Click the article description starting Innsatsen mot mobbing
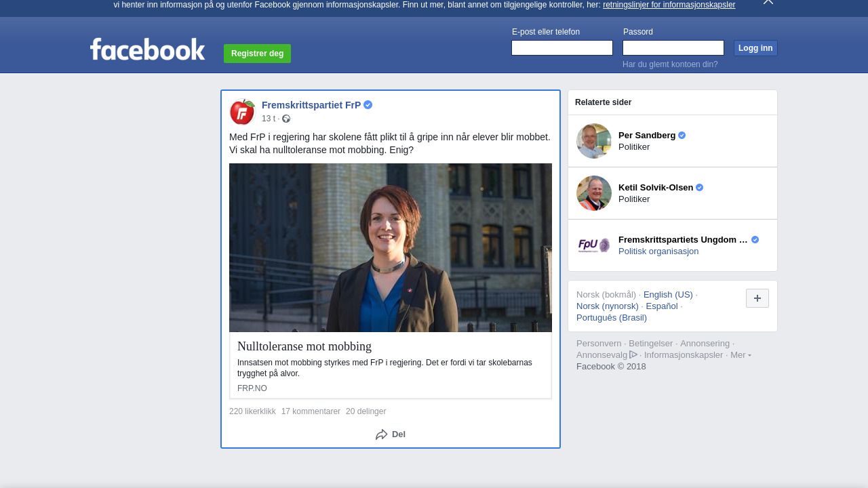This screenshot has width=868, height=488. 384,368
